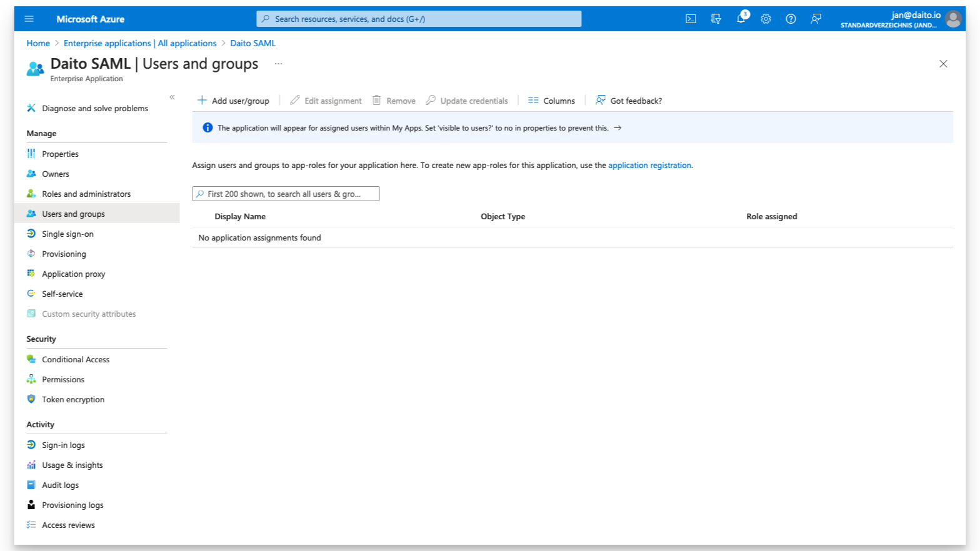
Task: Select Users and groups menu item
Action: click(96, 214)
